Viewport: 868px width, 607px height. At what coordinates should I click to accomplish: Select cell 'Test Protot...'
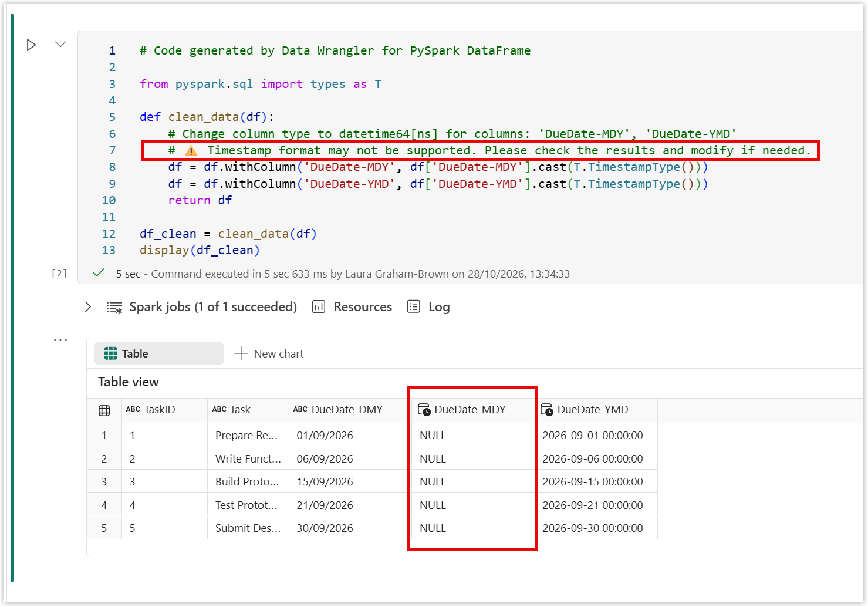pos(248,505)
